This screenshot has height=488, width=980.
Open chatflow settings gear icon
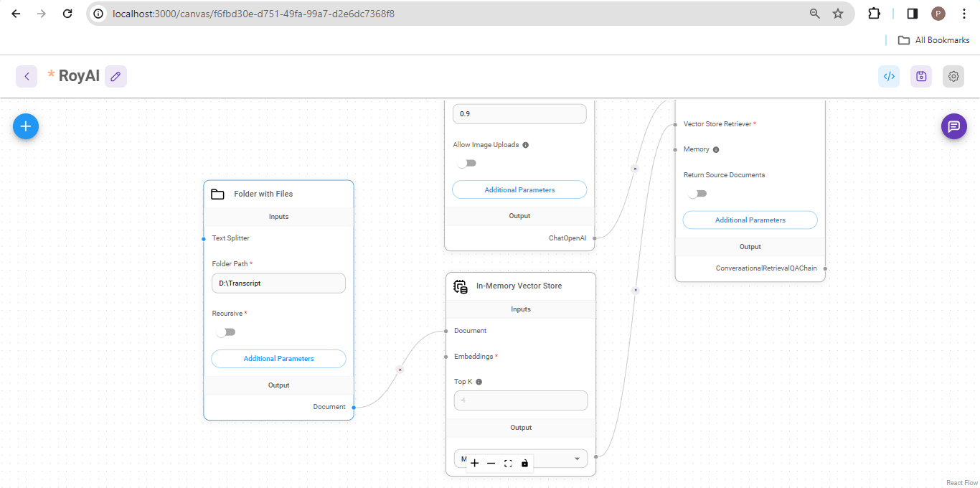click(953, 76)
